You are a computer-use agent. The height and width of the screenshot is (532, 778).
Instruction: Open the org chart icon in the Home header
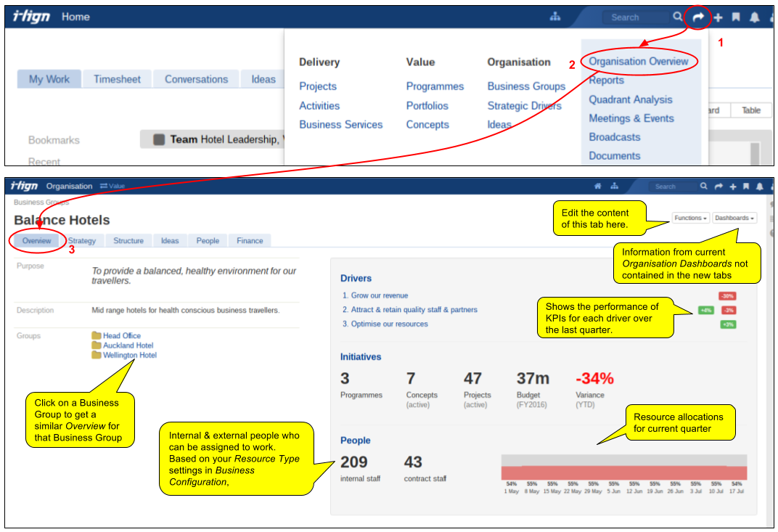(x=555, y=17)
